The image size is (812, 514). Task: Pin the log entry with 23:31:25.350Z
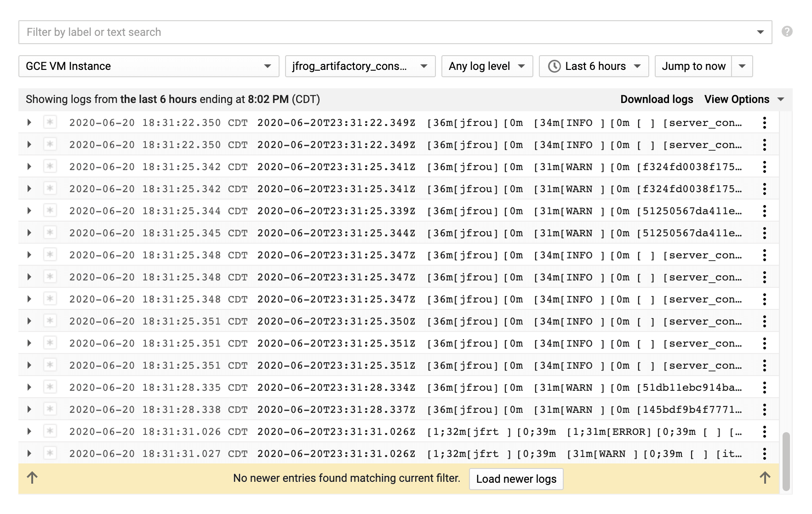pyautogui.click(x=50, y=321)
